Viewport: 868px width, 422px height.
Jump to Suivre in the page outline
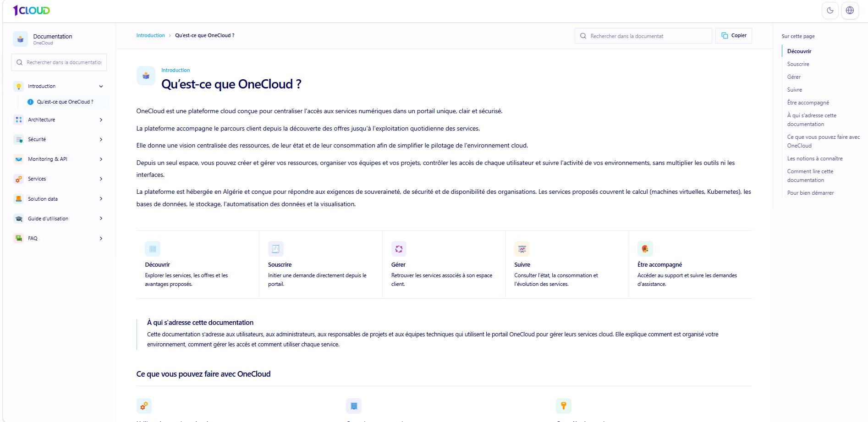tap(794, 90)
